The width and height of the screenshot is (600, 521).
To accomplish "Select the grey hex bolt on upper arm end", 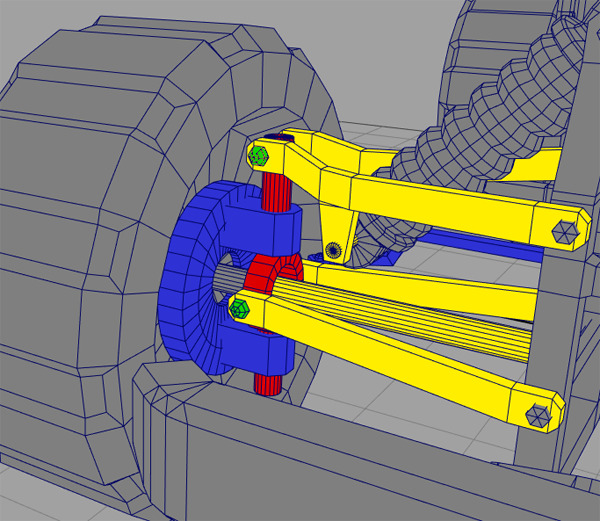I will click(x=566, y=231).
